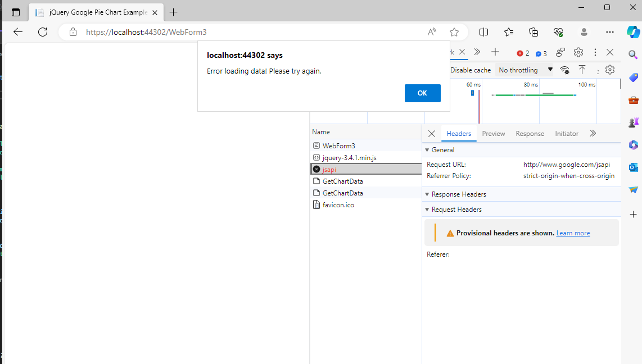
Task: Open the Microsoft 365 sidebar icon
Action: 633,145
